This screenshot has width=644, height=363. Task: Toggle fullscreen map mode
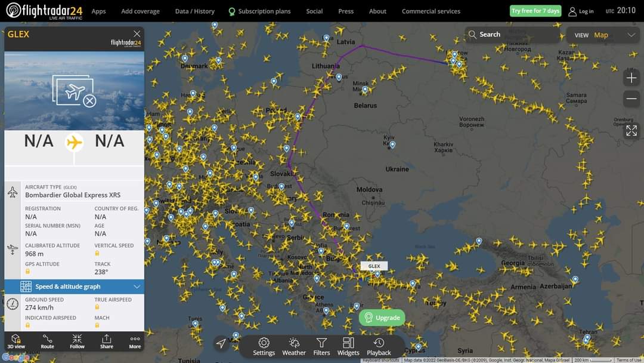(631, 130)
